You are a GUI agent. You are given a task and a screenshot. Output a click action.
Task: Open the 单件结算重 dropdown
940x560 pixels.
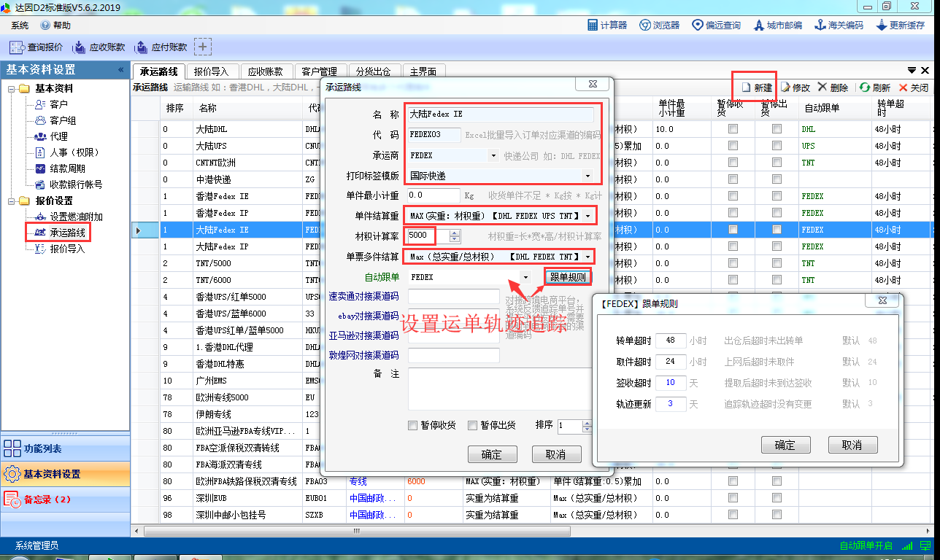click(x=587, y=216)
